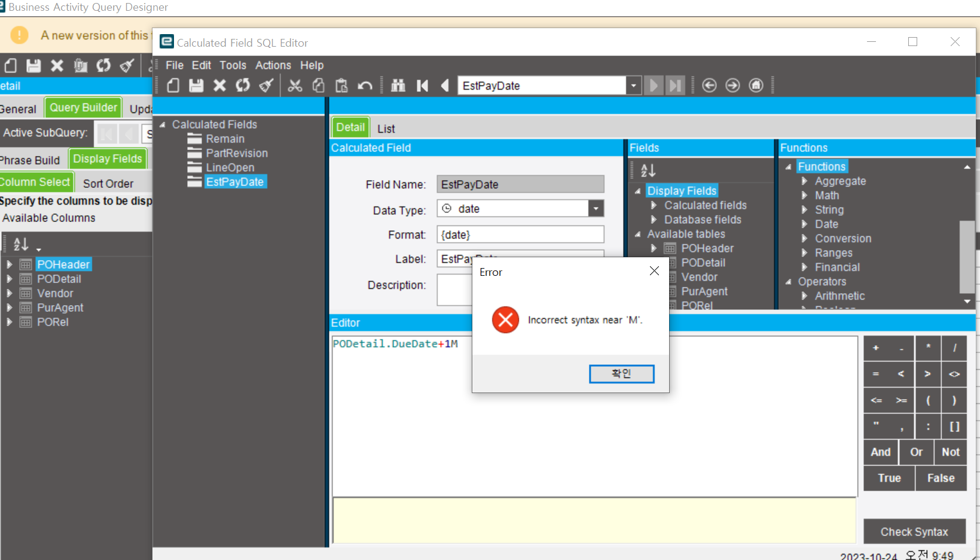
Task: Click the Field Name input box
Action: [520, 184]
